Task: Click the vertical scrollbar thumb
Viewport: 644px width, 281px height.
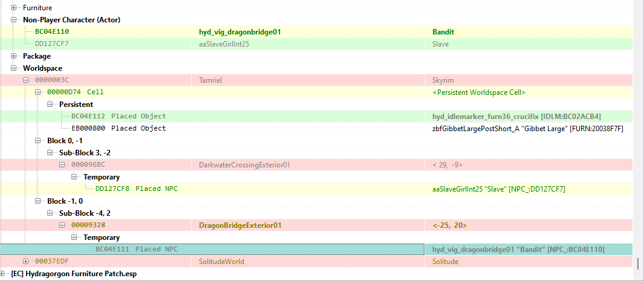Action: point(638,263)
